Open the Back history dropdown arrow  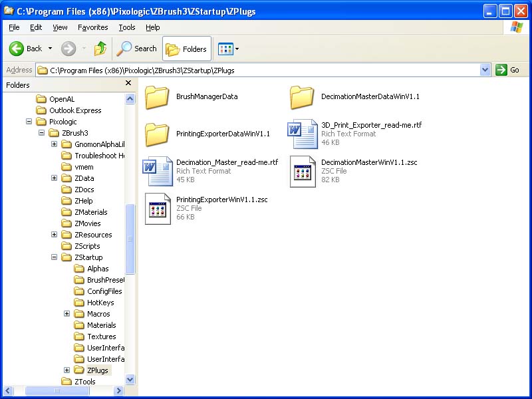click(51, 49)
